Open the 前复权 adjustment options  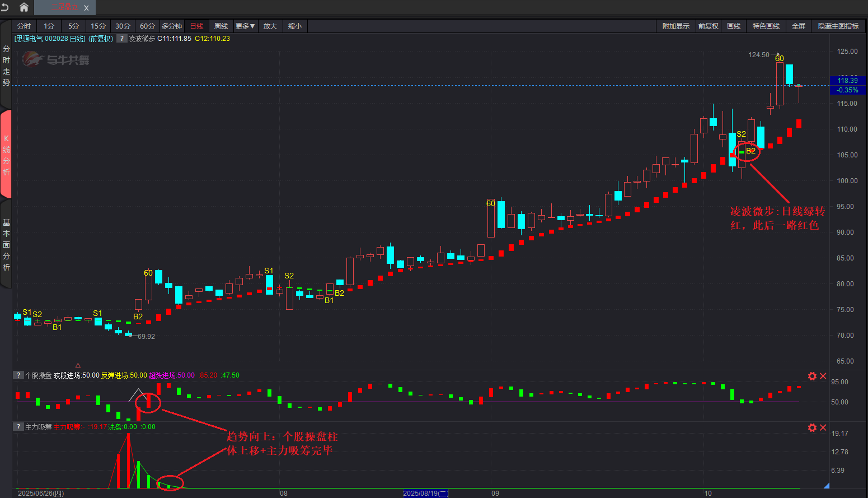[708, 26]
